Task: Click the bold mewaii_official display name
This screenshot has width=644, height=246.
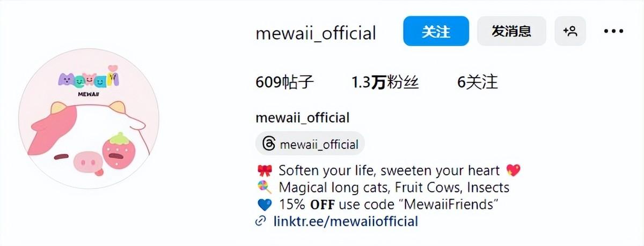Action: coord(303,117)
